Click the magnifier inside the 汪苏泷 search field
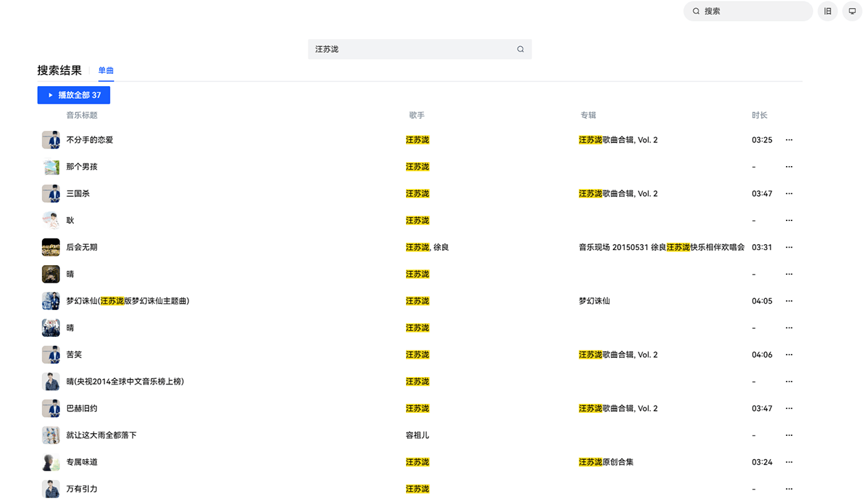The width and height of the screenshot is (868, 499). pos(520,49)
